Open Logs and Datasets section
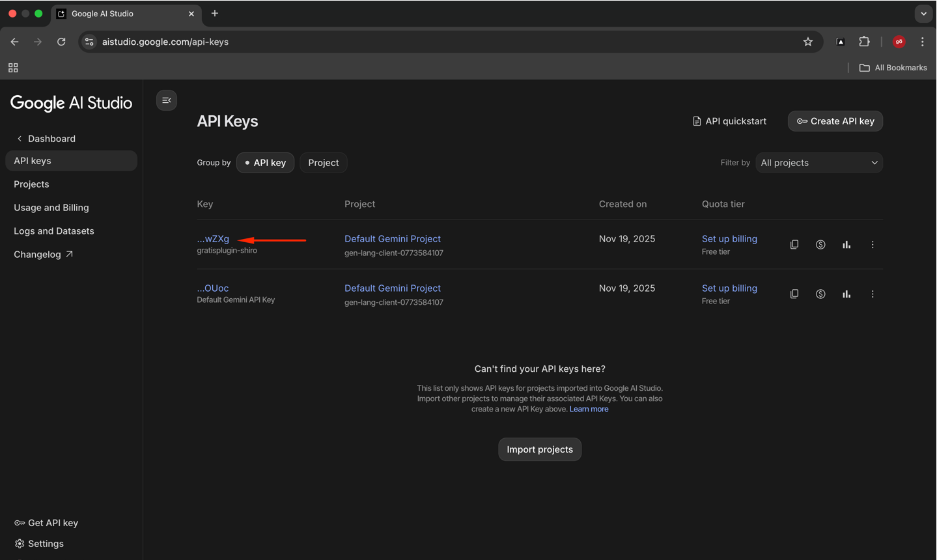This screenshot has height=560, width=937. pos(54,231)
